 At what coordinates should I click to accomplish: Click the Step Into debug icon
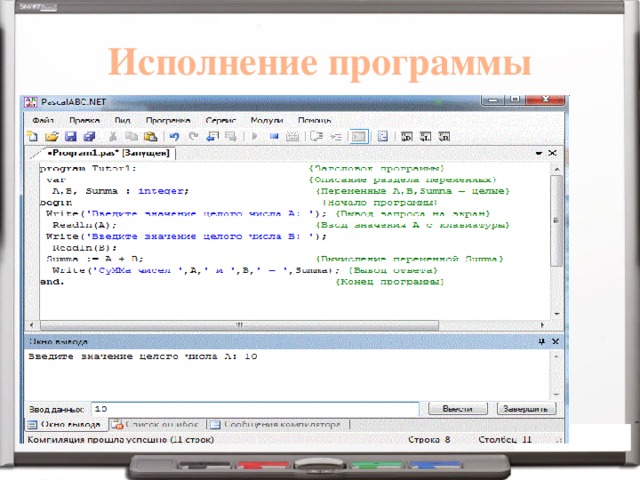coord(336,136)
